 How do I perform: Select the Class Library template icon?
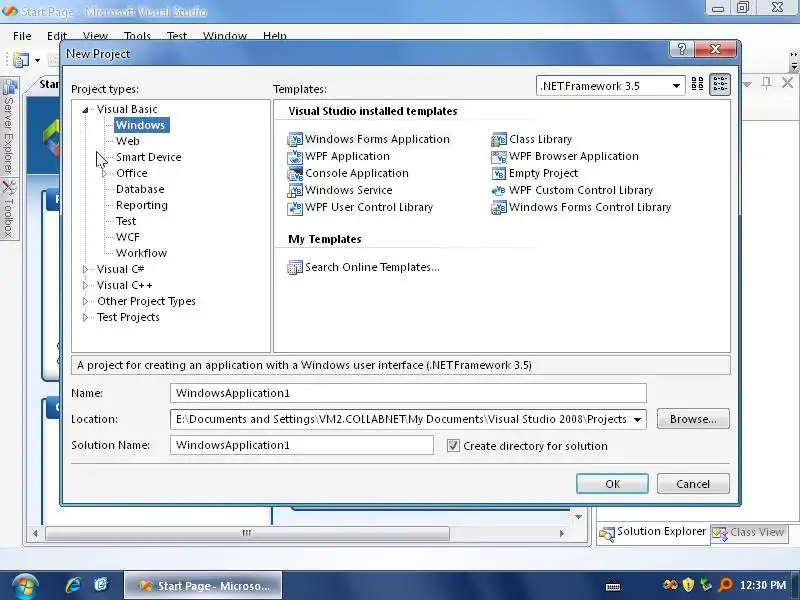[x=498, y=139]
